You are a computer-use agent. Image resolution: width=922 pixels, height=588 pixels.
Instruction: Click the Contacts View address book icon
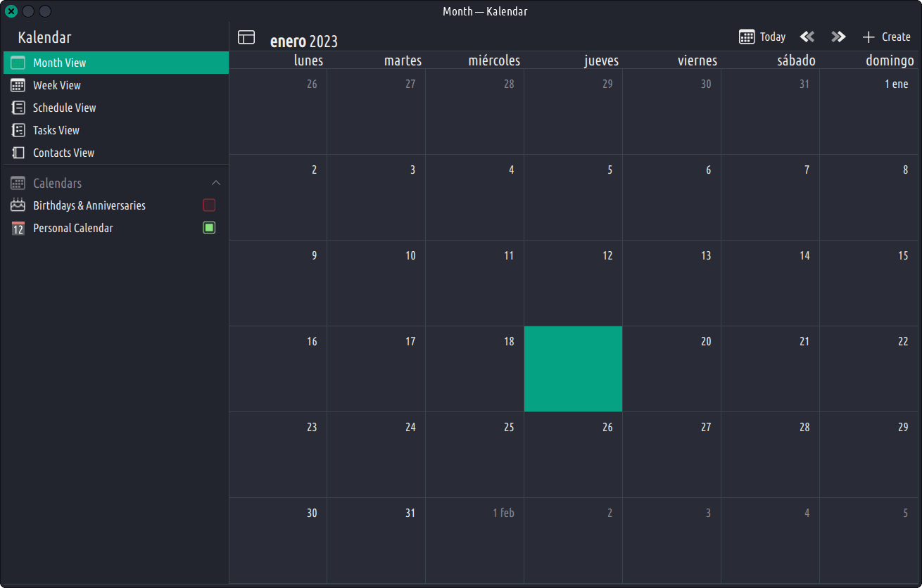18,153
